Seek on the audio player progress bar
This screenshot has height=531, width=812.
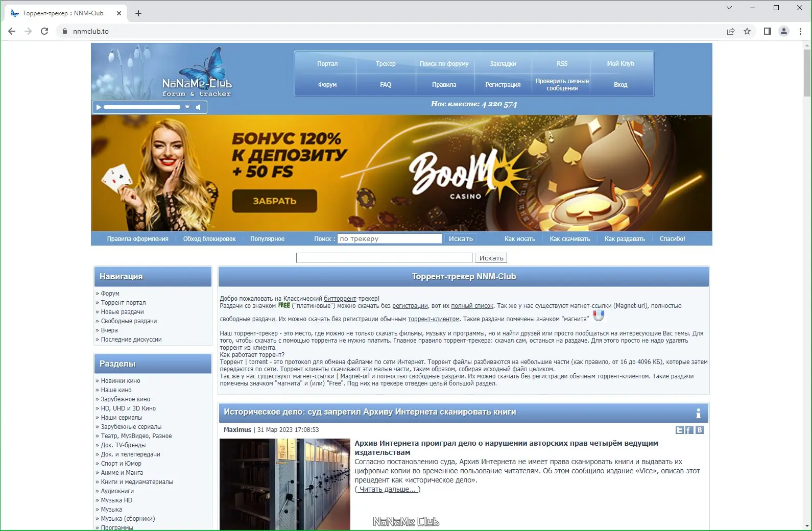[142, 107]
